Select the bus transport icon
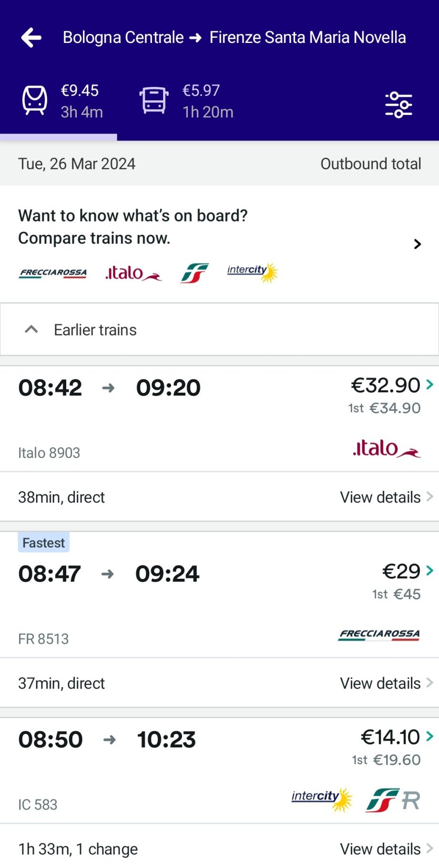The height and width of the screenshot is (868, 439). click(154, 100)
